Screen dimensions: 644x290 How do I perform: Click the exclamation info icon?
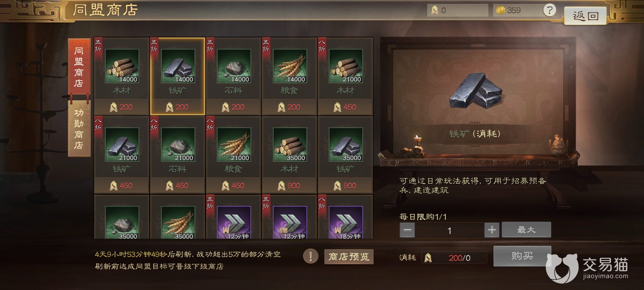pos(311,256)
